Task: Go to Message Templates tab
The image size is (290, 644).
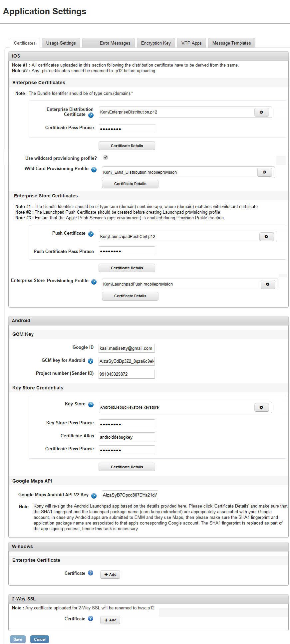Action: click(232, 43)
